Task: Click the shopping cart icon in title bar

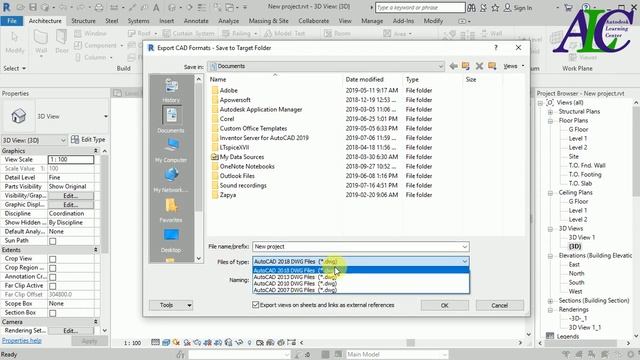Action: 568,8
